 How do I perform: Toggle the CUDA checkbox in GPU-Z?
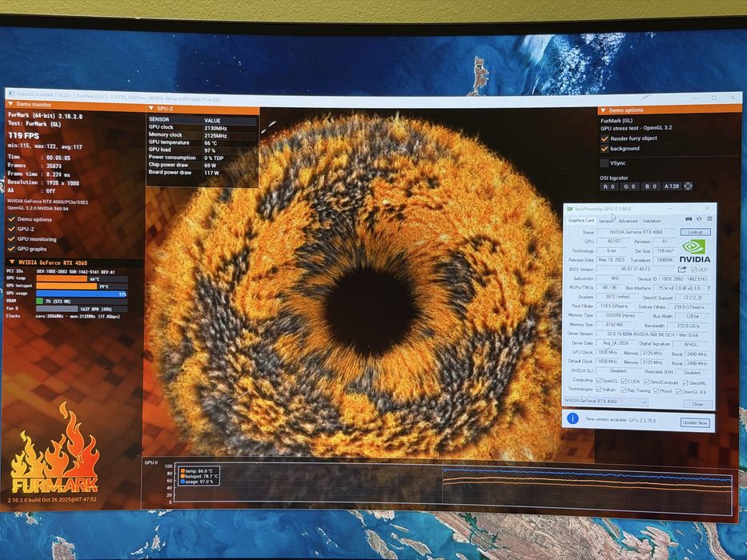tap(624, 382)
